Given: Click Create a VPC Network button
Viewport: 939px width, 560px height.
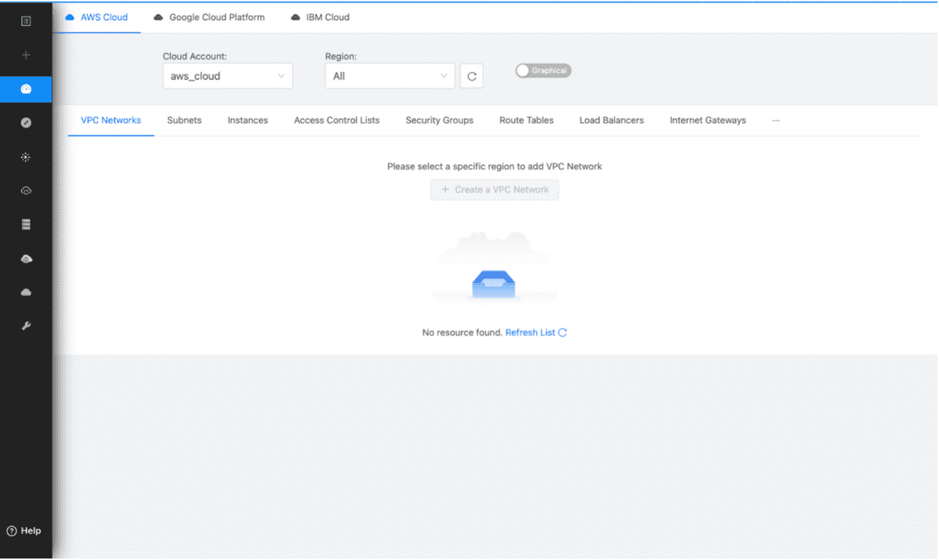Looking at the screenshot, I should 495,190.
